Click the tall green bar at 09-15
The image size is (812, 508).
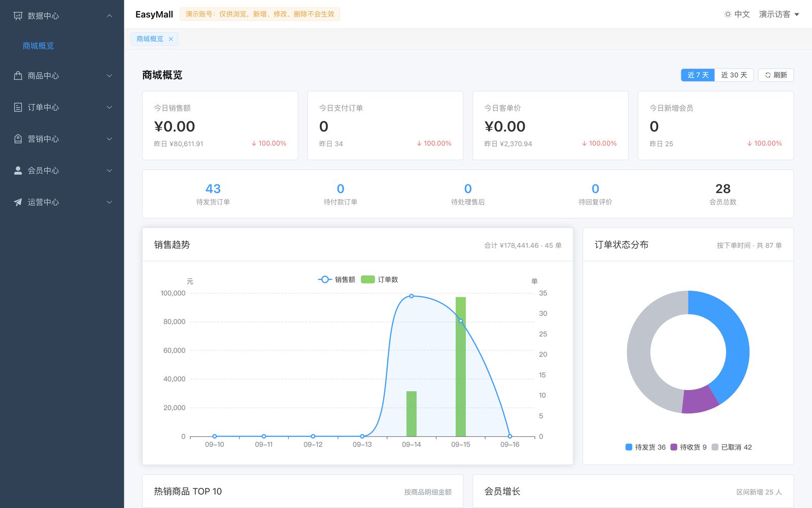(461, 367)
